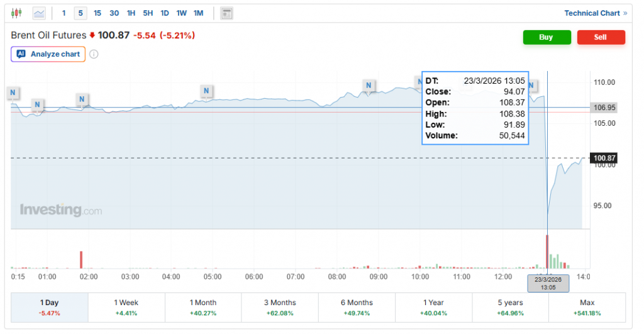Open the Technical Chart link
The width and height of the screenshot is (644, 334).
[x=595, y=13]
